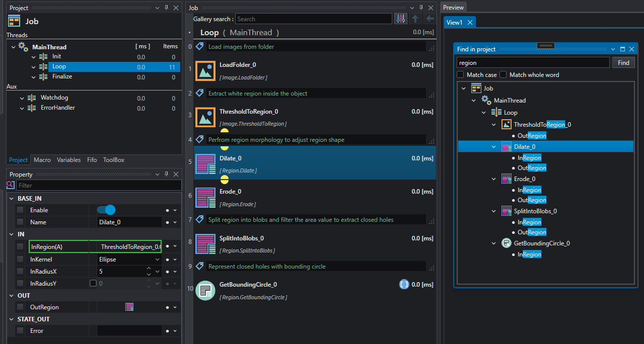This screenshot has width=644, height=344.
Task: Toggle the Enable switch for Dilate_0
Action: tap(106, 210)
